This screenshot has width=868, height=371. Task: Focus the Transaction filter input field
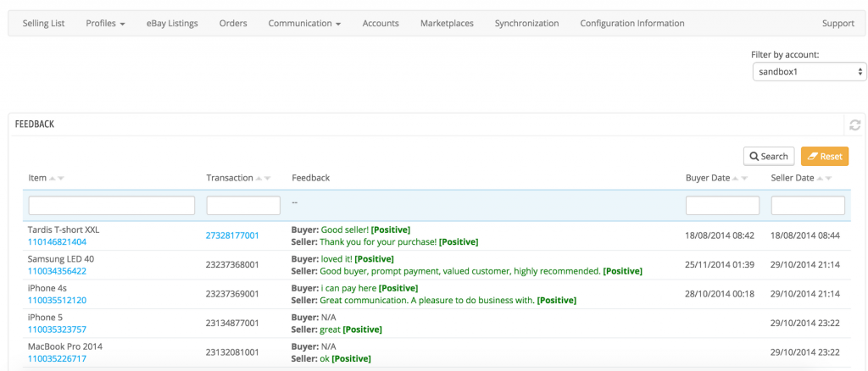pos(243,206)
